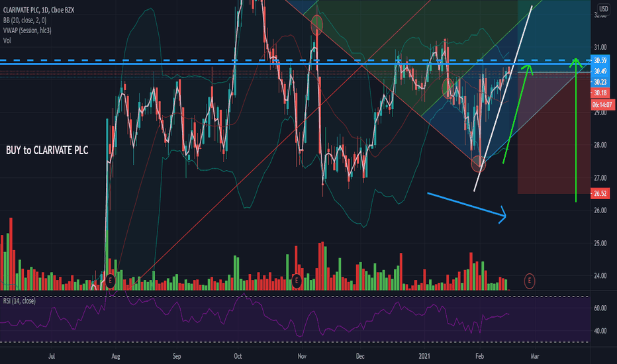Click the Oct label on time axis

pos(238,356)
